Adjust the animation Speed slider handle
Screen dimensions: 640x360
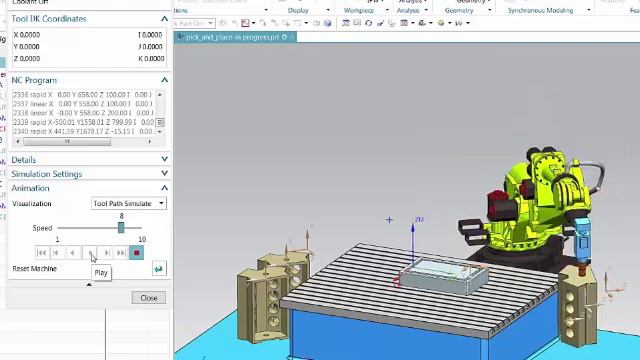pyautogui.click(x=121, y=228)
